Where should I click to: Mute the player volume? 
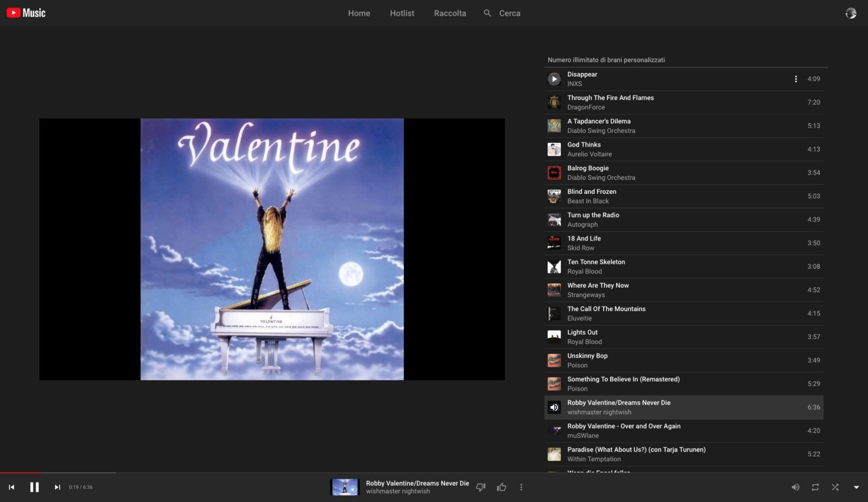pos(795,487)
